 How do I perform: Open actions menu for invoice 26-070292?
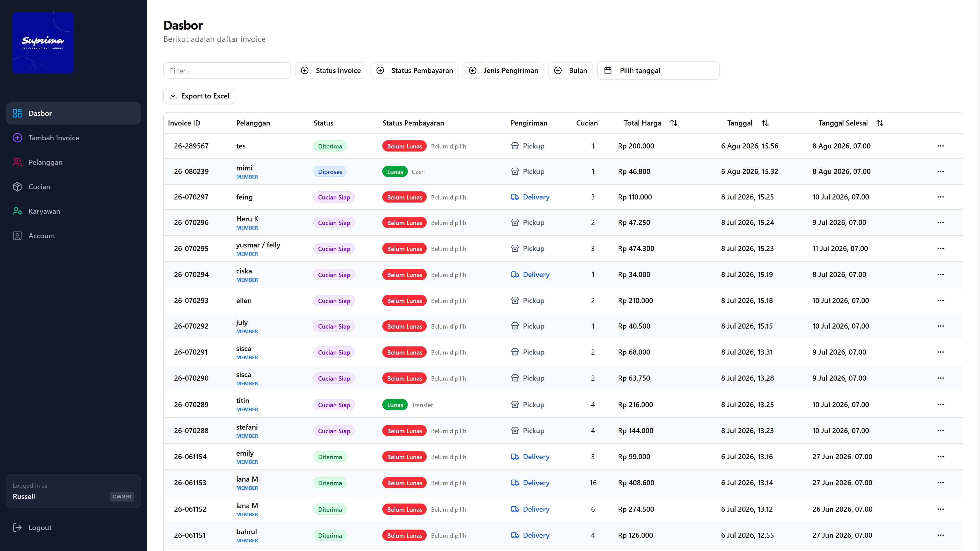pyautogui.click(x=940, y=326)
